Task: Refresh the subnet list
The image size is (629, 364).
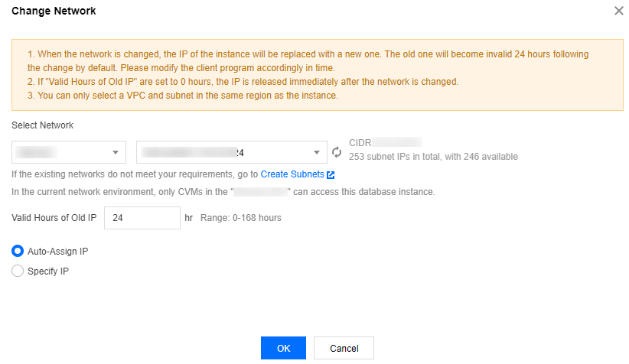Action: tap(337, 151)
